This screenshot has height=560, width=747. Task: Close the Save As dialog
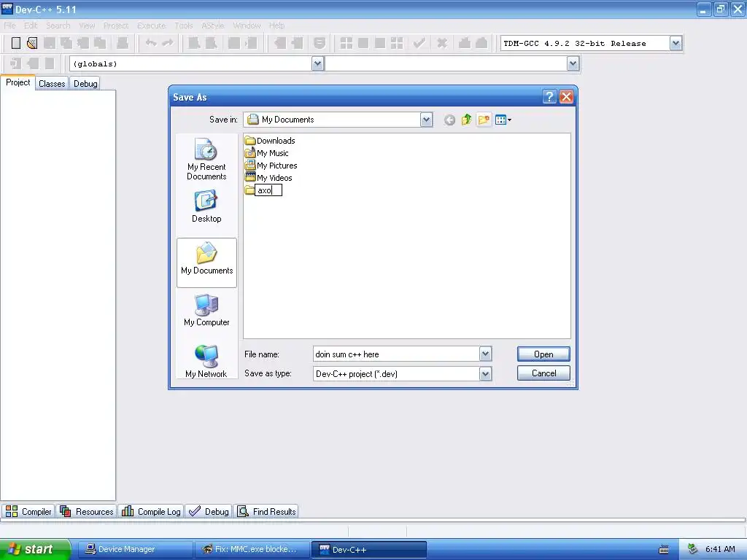(x=566, y=97)
